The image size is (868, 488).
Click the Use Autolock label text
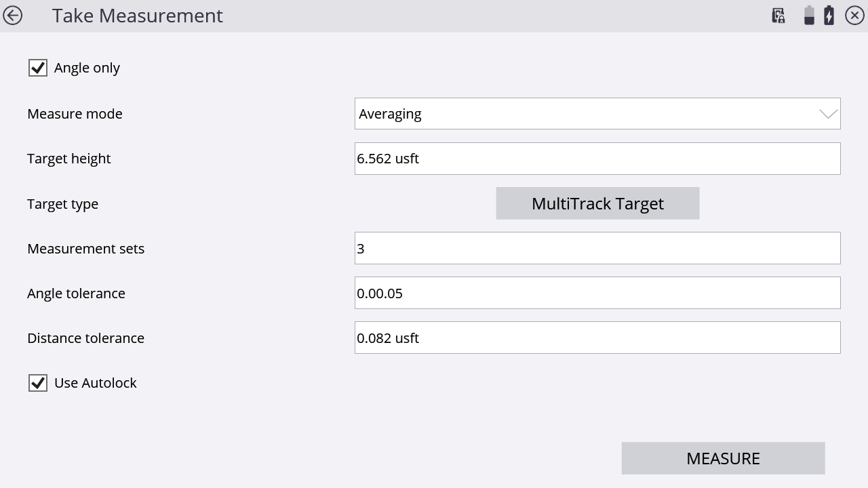click(x=96, y=383)
